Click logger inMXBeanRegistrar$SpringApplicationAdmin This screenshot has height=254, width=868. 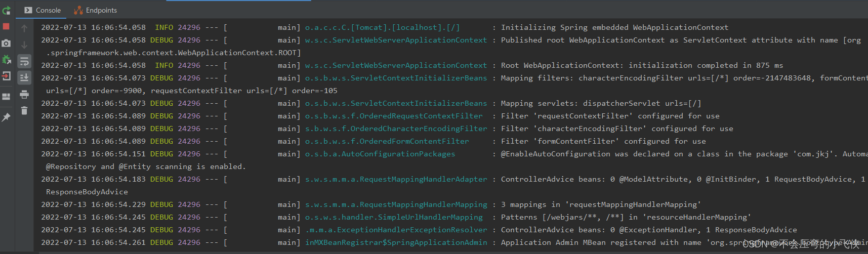(396, 242)
